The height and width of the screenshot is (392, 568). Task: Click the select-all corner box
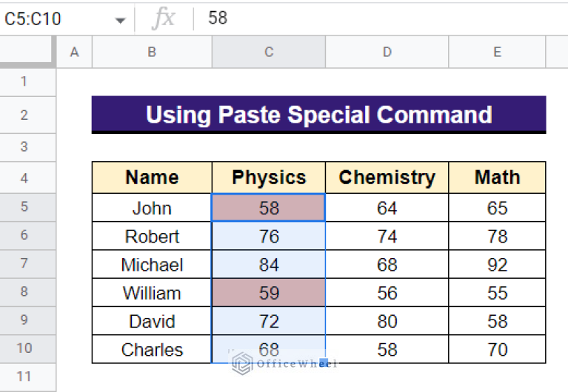pos(27,51)
